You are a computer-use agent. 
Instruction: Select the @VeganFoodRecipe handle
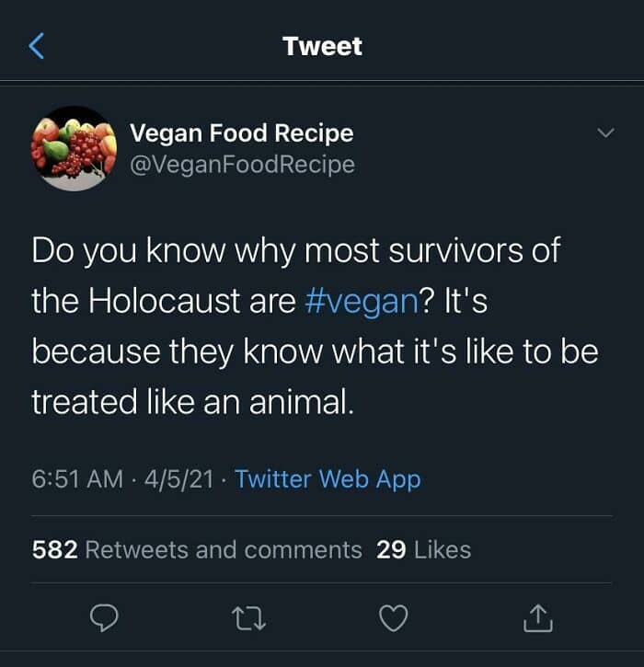click(x=242, y=164)
